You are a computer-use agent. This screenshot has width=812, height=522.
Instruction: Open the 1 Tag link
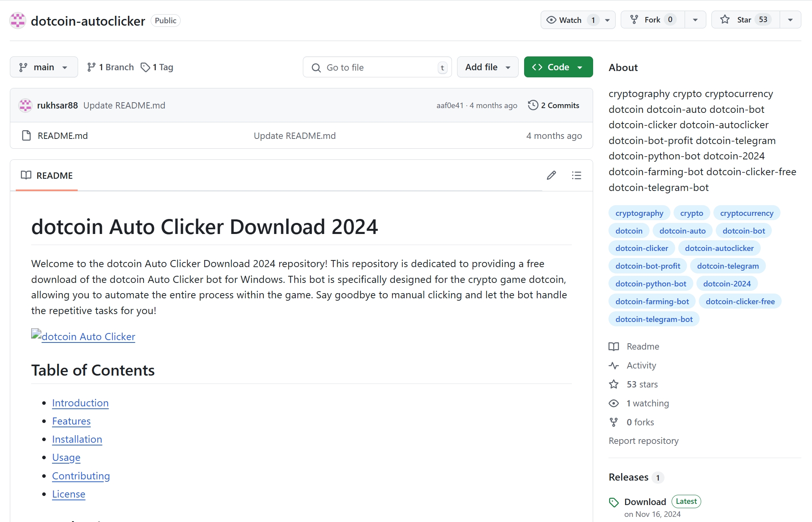tap(157, 67)
